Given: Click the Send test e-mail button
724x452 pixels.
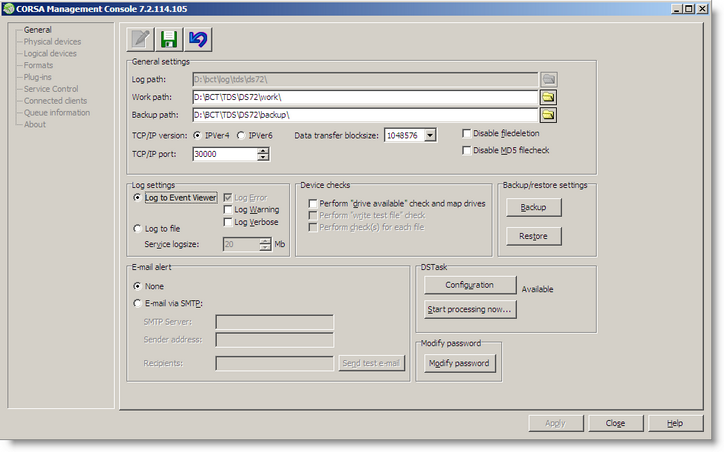Looking at the screenshot, I should 371,363.
